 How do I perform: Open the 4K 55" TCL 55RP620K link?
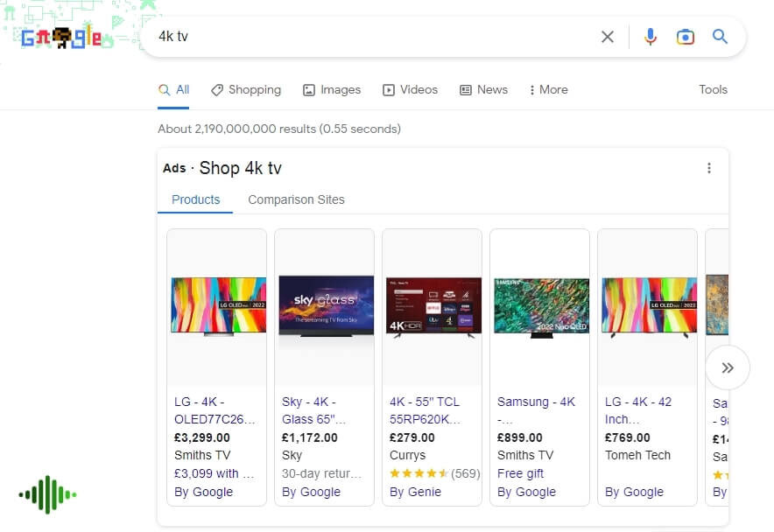click(425, 410)
